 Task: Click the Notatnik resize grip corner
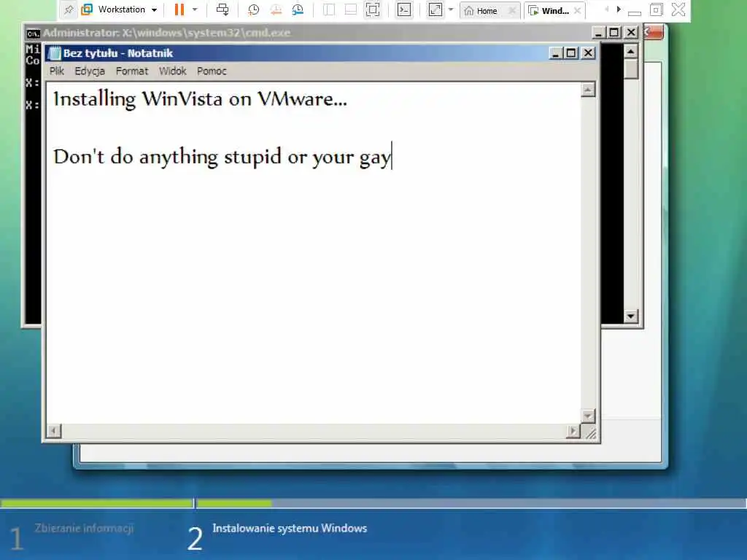click(591, 432)
